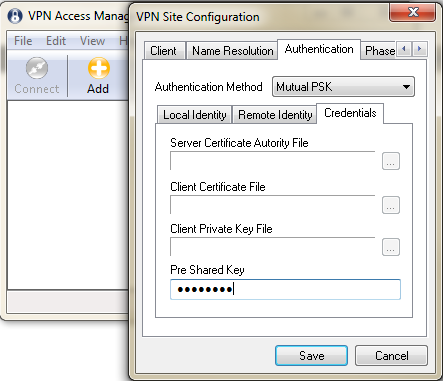Screen dimensions: 443x381
Task: Browse for Server Certificate Authority file
Action: [391, 161]
